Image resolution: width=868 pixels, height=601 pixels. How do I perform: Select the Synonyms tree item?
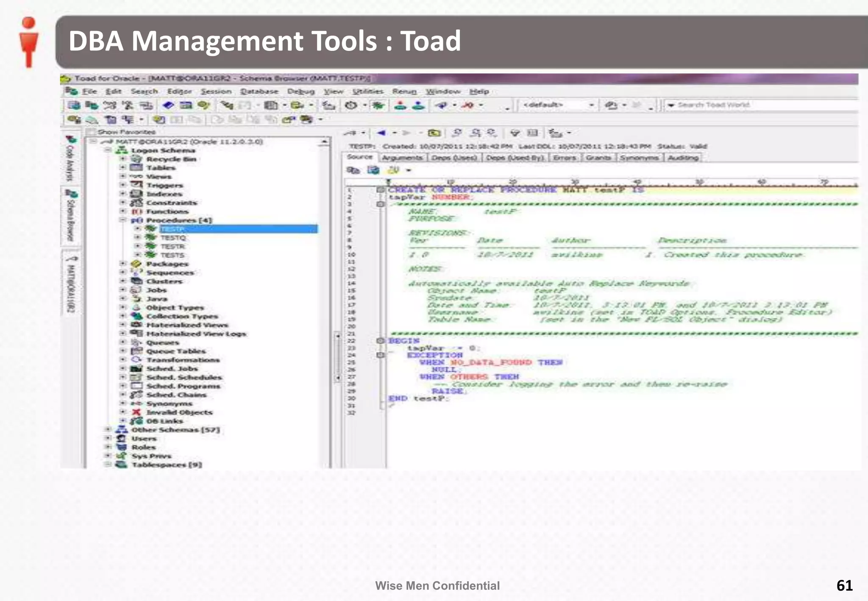pos(169,403)
